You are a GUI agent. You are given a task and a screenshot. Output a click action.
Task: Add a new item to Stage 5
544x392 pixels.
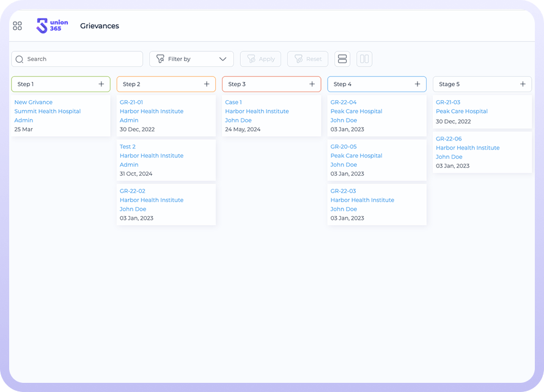(x=523, y=84)
